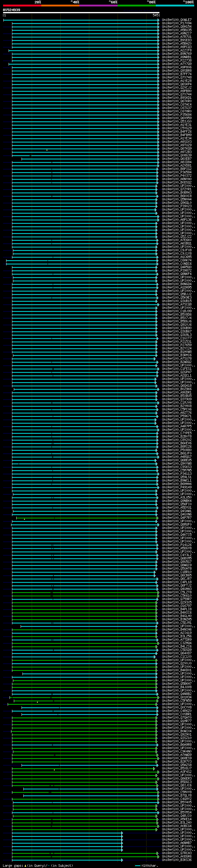This screenshot has height=868, width=197.
Task: Click the orange ~40% color scale segment
Action: click(60, 6)
